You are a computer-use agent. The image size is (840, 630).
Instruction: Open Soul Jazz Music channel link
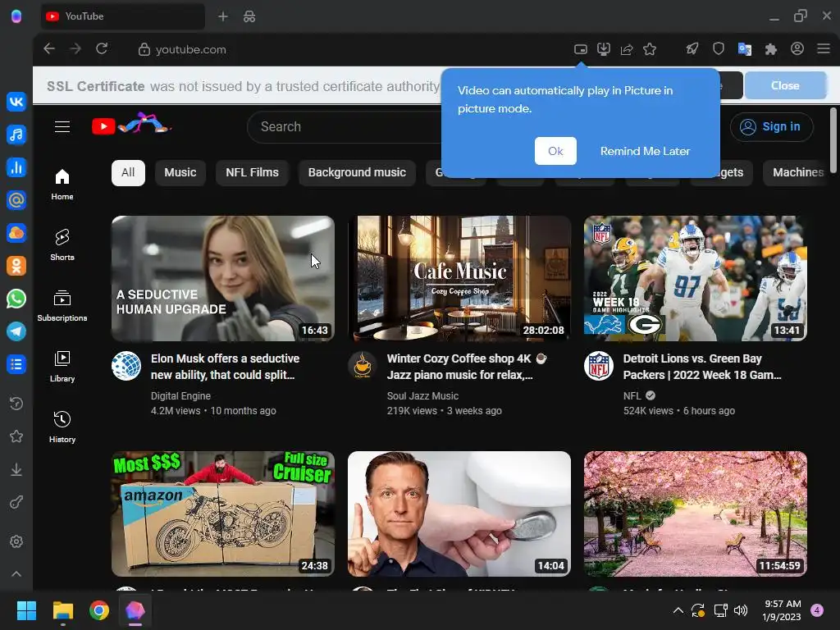[422, 396]
